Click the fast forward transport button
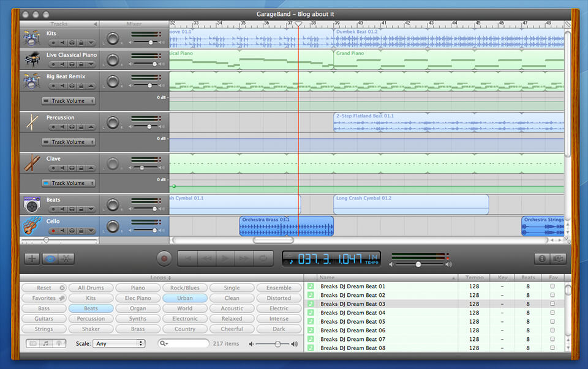 point(244,258)
